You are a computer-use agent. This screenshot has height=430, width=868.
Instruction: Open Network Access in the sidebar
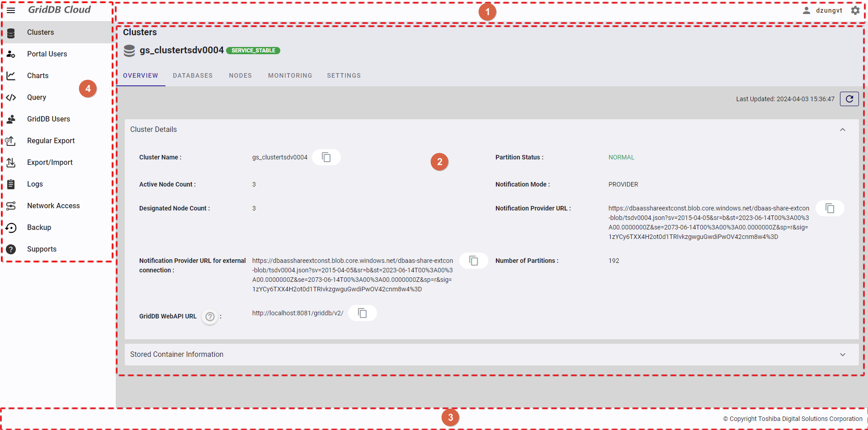53,206
